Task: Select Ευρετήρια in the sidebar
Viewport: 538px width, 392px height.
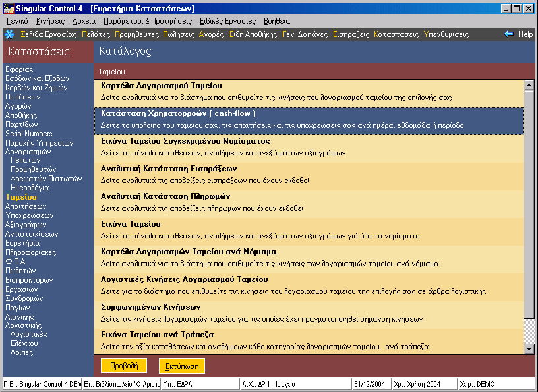Action: point(22,244)
